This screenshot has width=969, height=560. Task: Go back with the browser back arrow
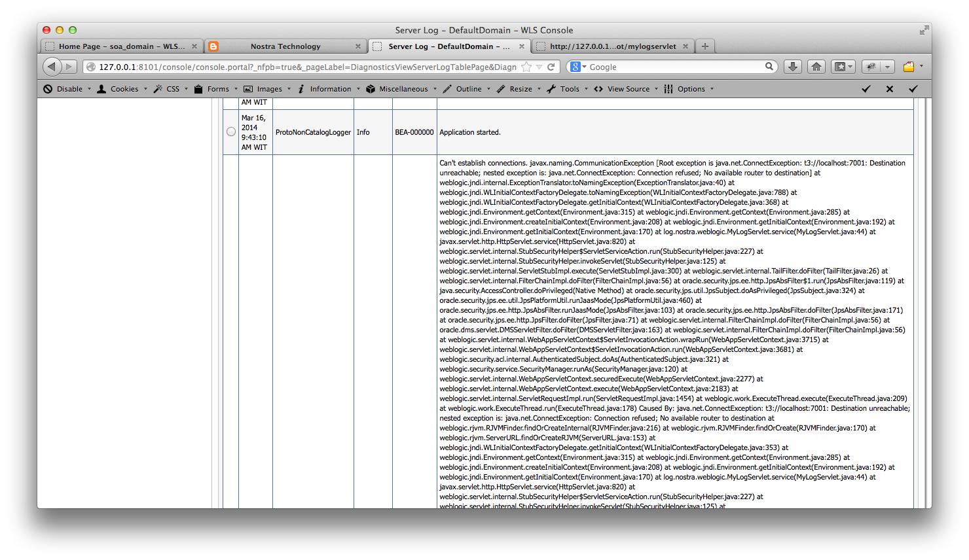pyautogui.click(x=52, y=67)
